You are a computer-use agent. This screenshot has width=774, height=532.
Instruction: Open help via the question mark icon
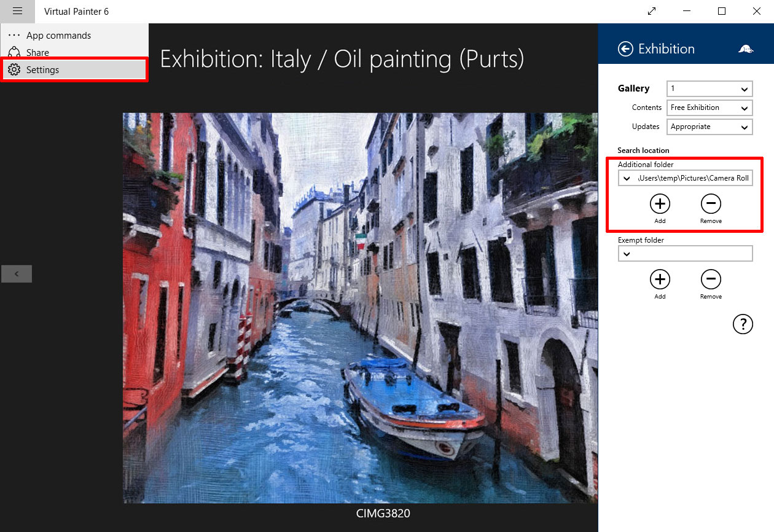point(743,324)
